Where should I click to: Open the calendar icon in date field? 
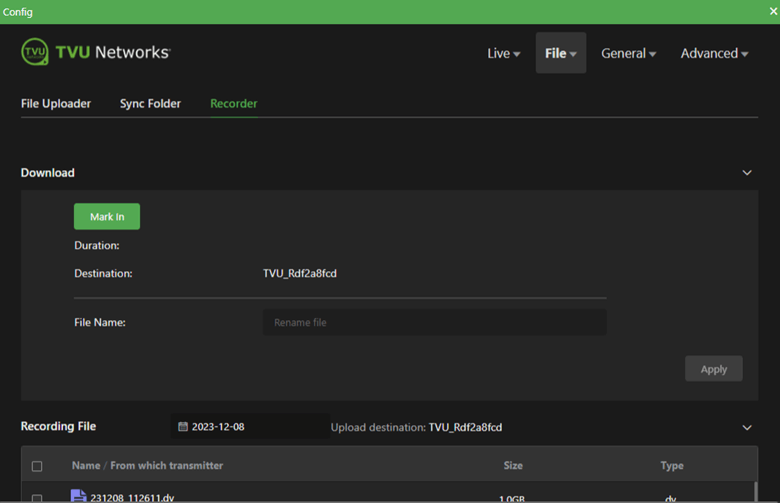point(183,426)
